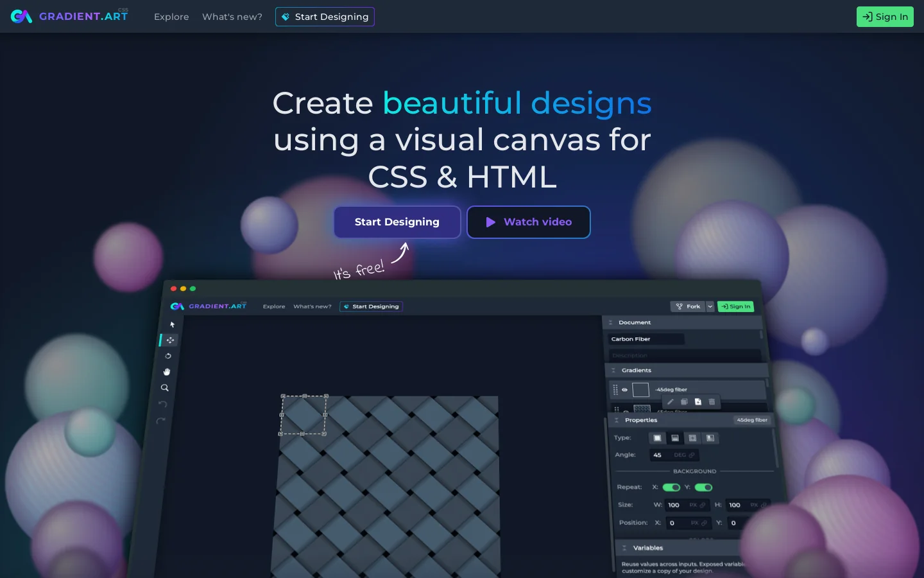
Task: Click Start Designing in the top navigation bar
Action: pos(325,17)
